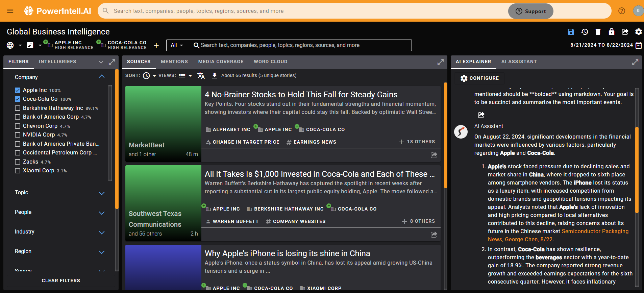Check the Berkshire Hathaway Inc filter

18,108
